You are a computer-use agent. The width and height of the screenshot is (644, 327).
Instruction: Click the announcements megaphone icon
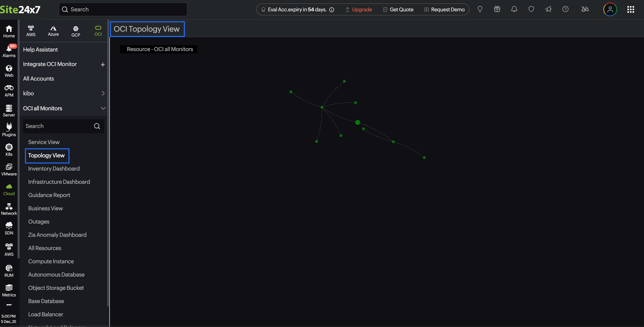548,9
